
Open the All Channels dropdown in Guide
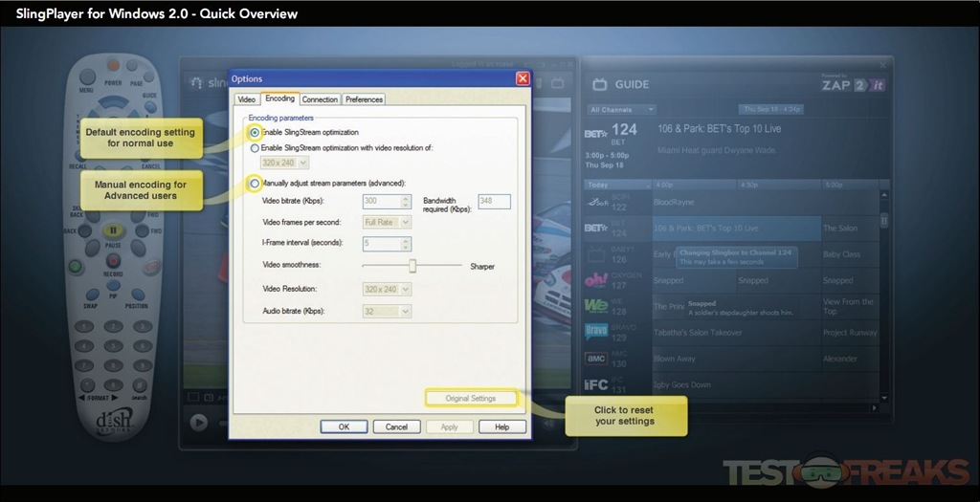point(621,110)
